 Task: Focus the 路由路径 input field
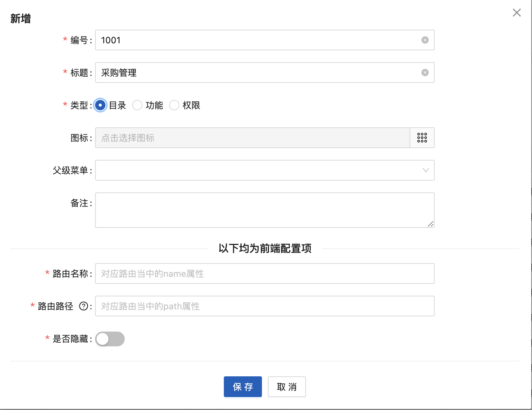point(265,306)
